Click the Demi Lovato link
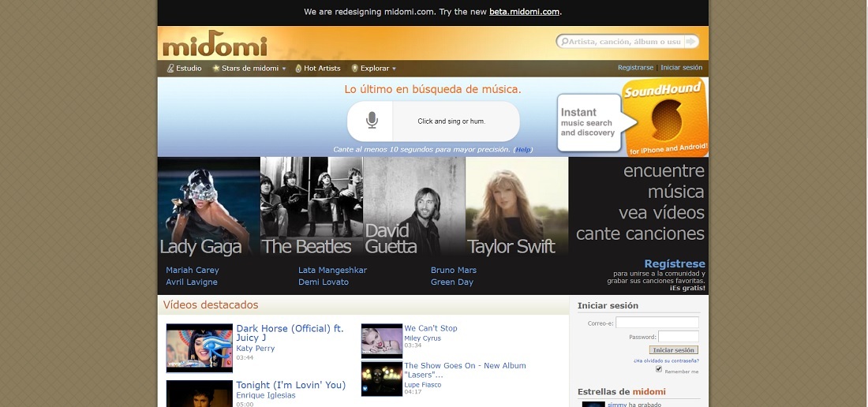Viewport: 868px width, 407px height. pos(324,282)
